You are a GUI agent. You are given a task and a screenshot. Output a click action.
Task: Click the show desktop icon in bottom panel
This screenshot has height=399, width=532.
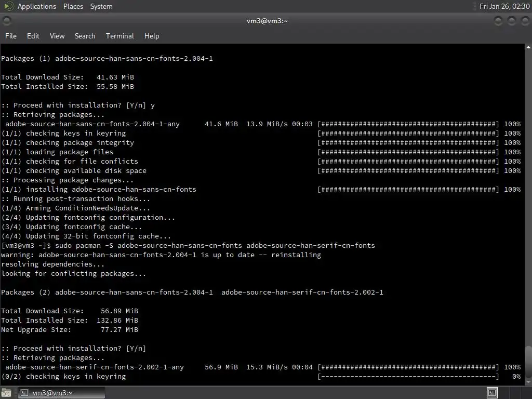click(x=6, y=393)
